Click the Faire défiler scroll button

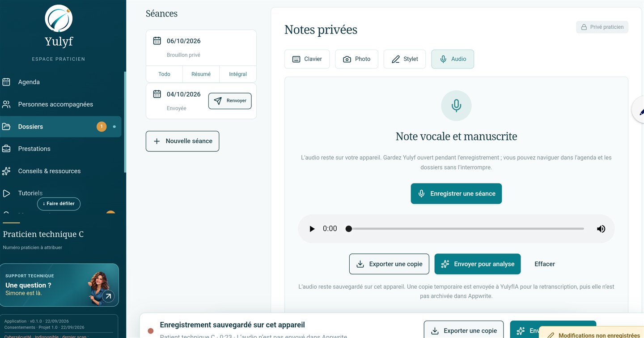click(x=59, y=204)
